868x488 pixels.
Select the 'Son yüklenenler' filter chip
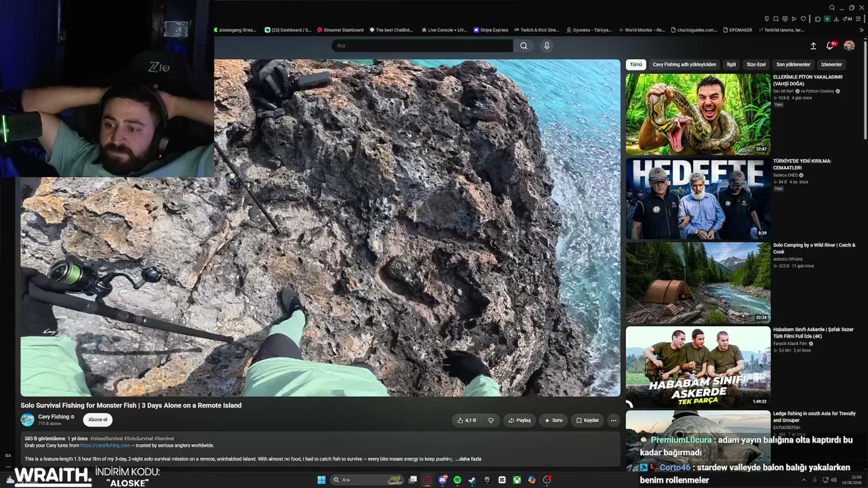coord(793,64)
